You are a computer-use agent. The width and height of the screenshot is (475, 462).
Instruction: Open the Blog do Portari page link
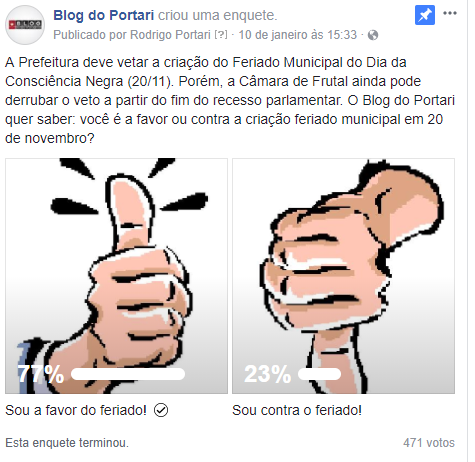(x=103, y=16)
